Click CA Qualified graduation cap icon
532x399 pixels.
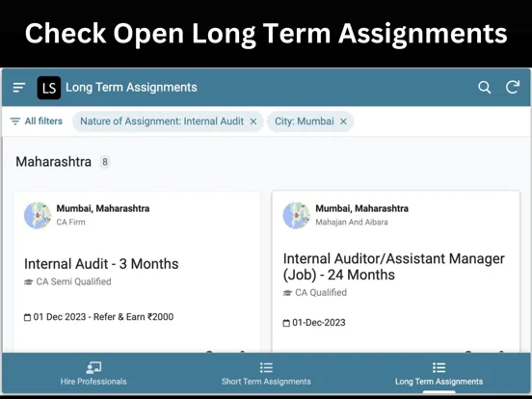[x=287, y=293]
